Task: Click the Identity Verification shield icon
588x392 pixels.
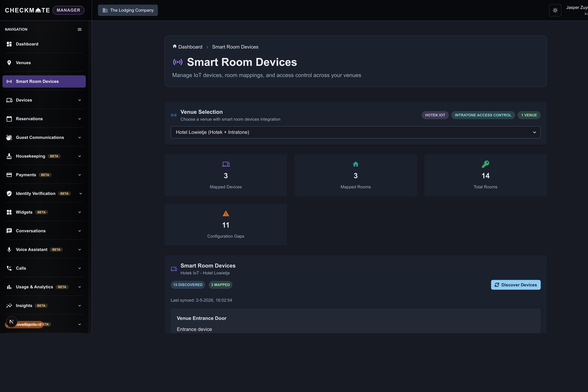Action: pos(9,194)
